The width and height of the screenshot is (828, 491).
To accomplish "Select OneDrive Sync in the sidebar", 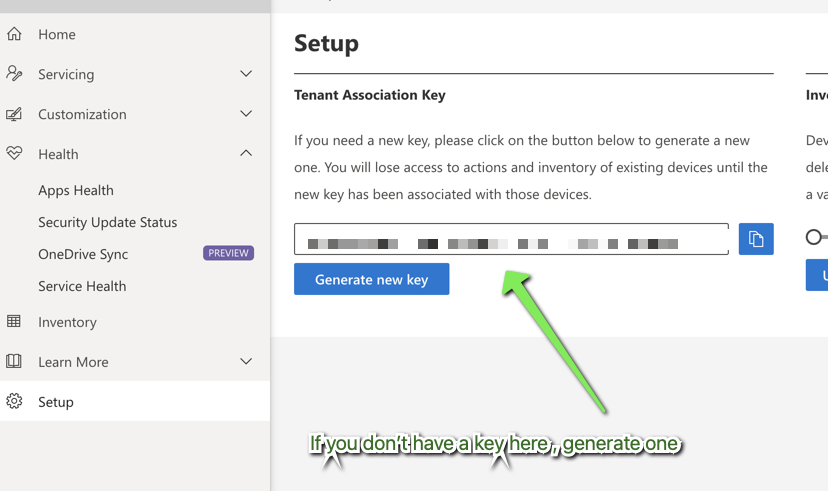I will 83,254.
